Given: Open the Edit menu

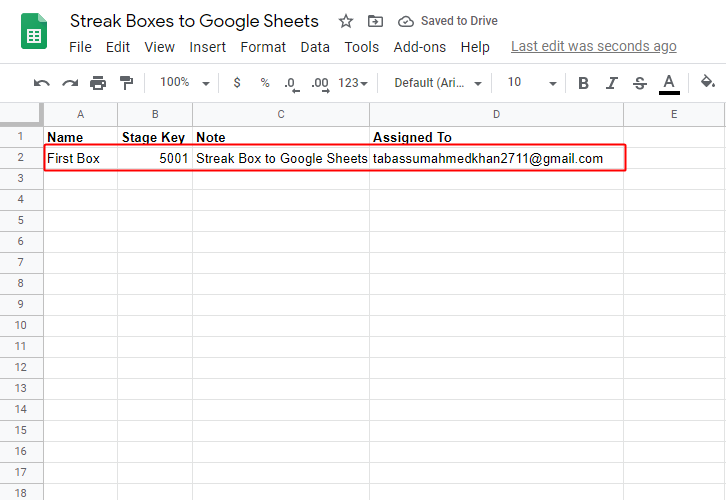Looking at the screenshot, I should coord(118,47).
